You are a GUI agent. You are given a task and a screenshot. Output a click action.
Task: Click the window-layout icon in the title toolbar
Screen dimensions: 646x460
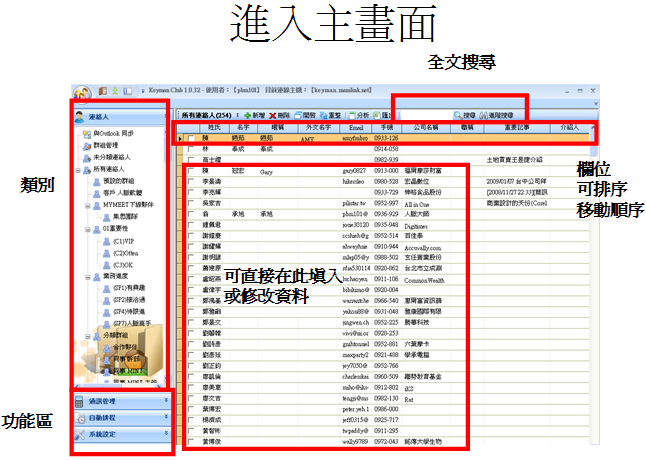point(128,91)
